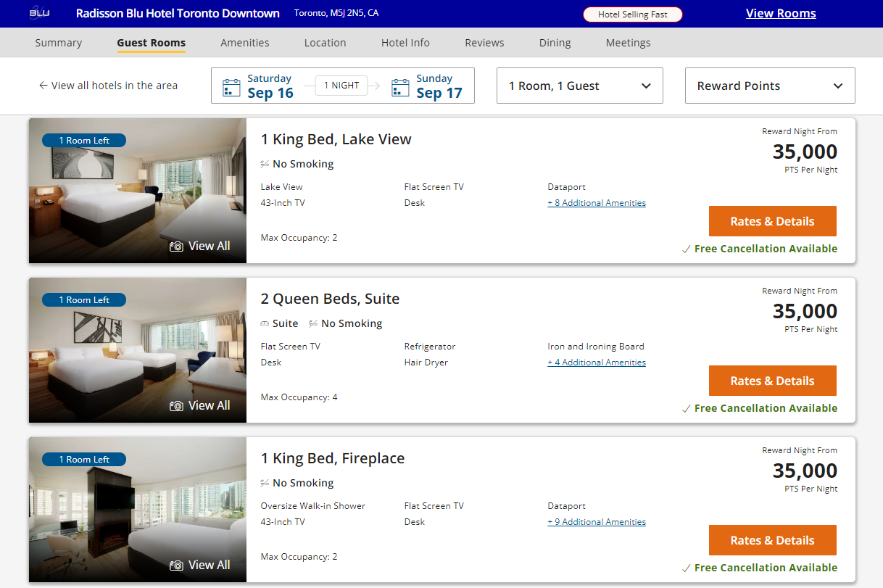Screen dimensions: 883x588
Task: Switch to the Amenities tab
Action: coord(244,43)
